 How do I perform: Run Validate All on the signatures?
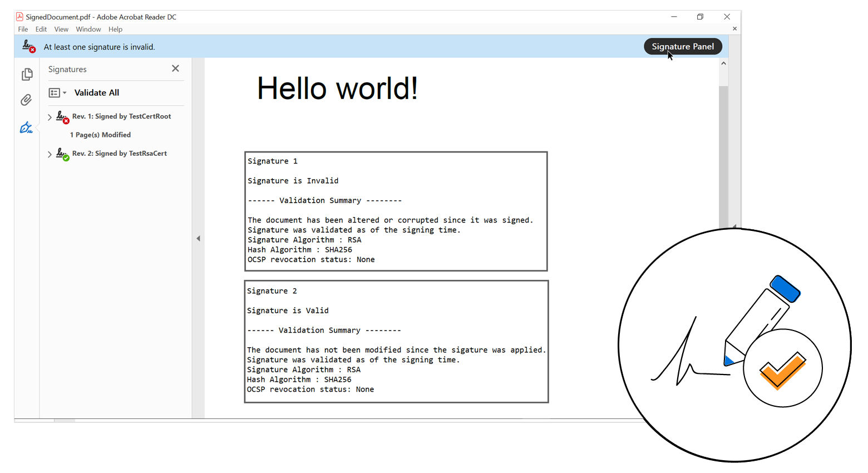pyautogui.click(x=96, y=92)
